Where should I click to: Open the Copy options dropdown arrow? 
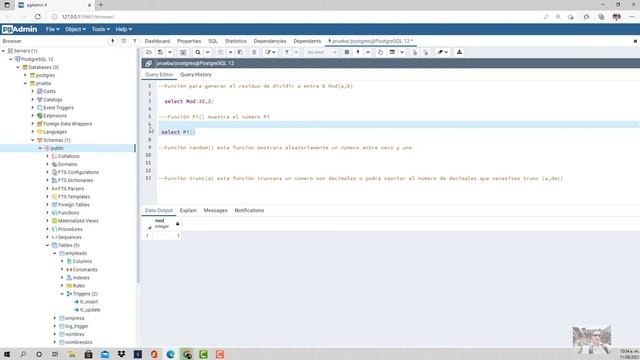(x=230, y=52)
